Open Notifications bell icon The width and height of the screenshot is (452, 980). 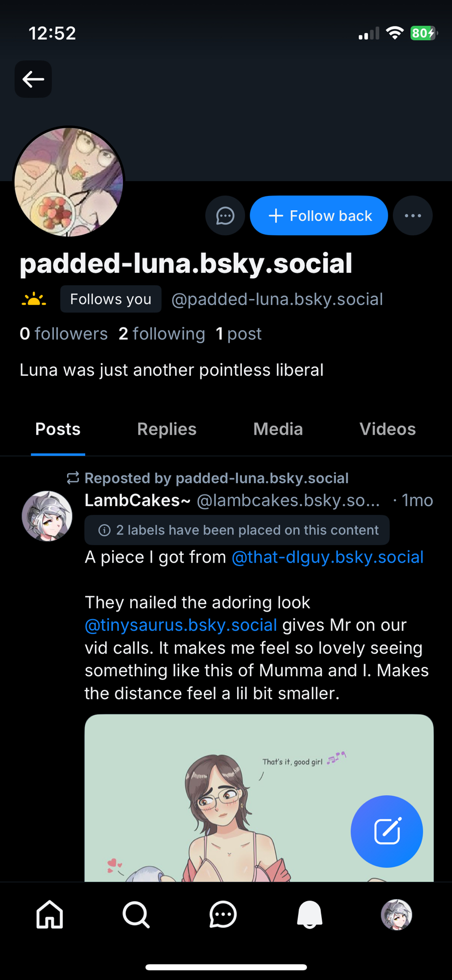(309, 914)
